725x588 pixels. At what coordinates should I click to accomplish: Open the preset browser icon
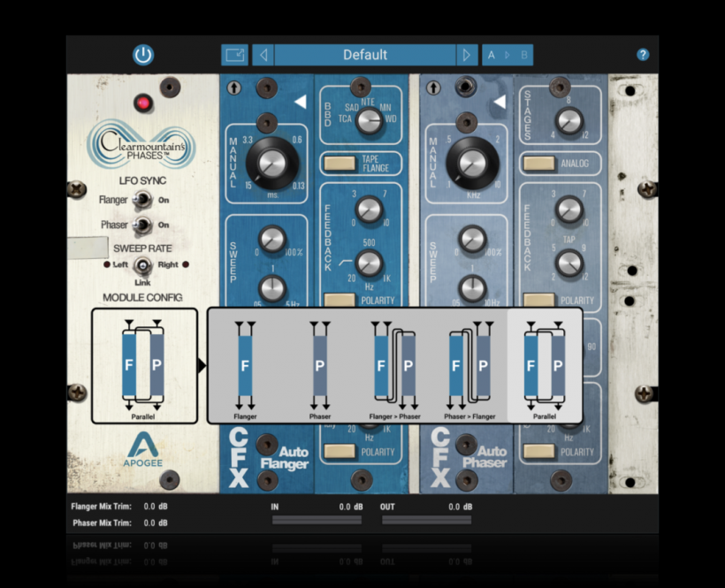click(x=234, y=55)
